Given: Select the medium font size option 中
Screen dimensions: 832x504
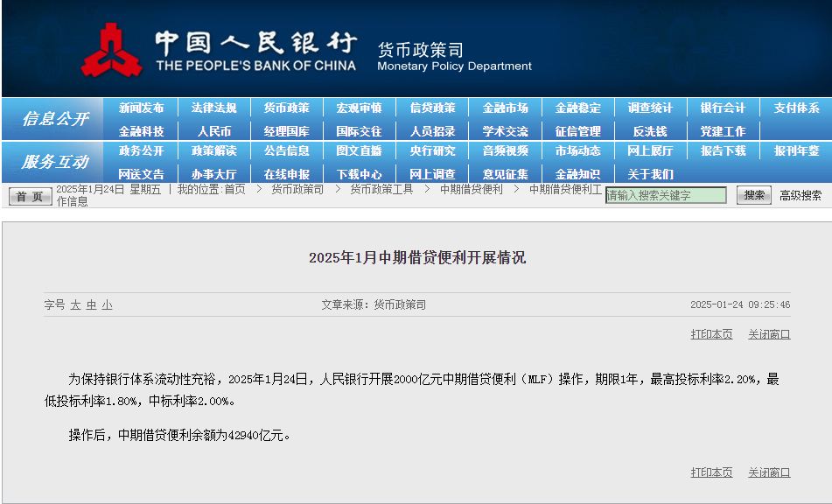Looking at the screenshot, I should click(91, 305).
